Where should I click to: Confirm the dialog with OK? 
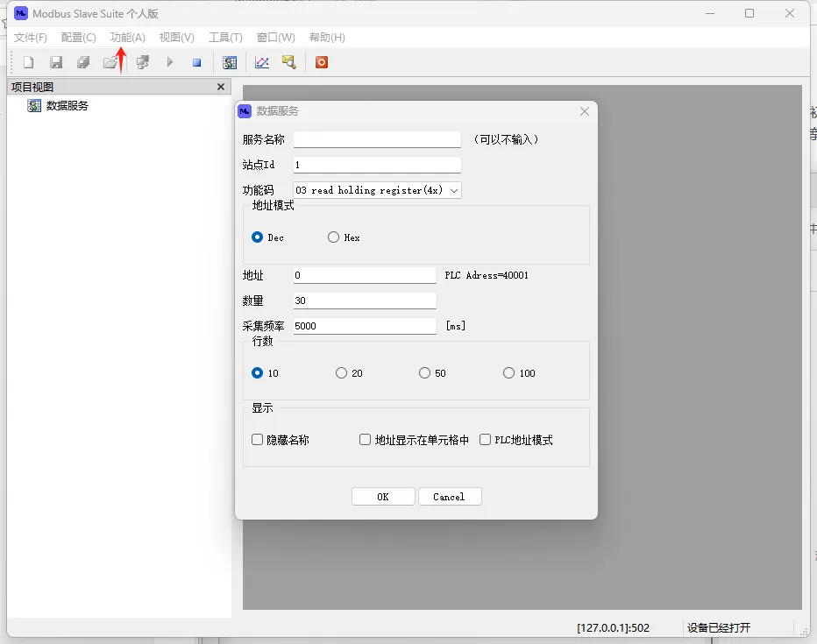point(383,497)
